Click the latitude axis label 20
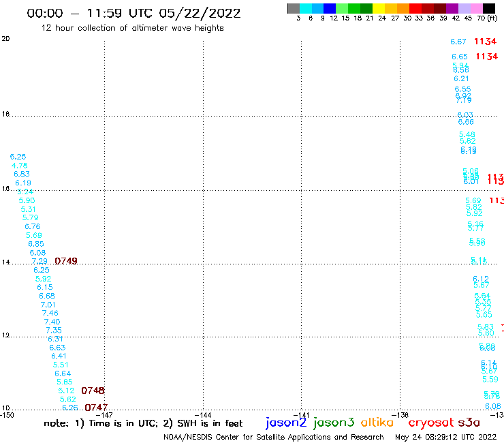Viewport: 504px width, 443px height. tap(5, 39)
